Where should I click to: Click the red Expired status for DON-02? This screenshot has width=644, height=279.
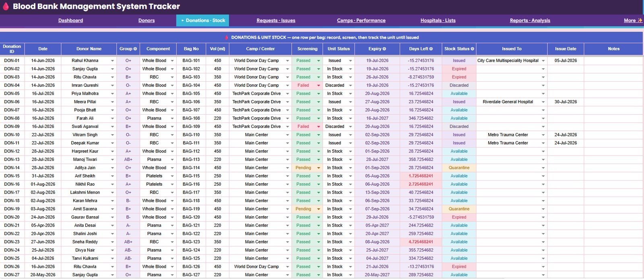(x=459, y=69)
